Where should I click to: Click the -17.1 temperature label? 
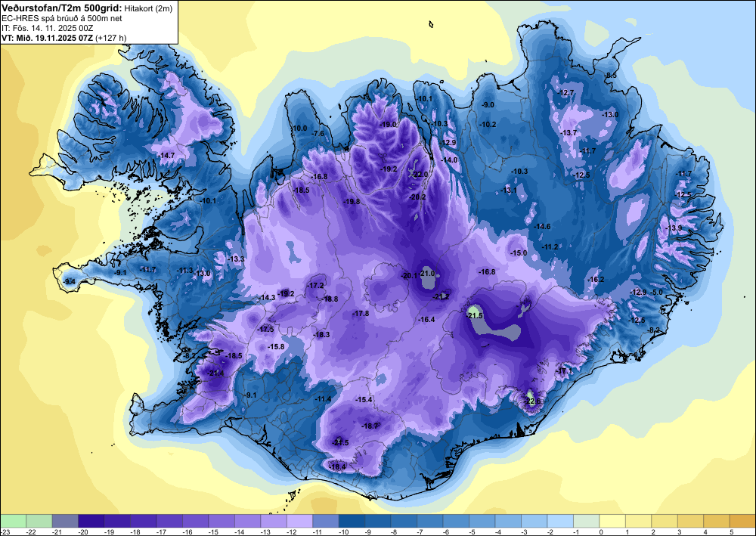(565, 370)
